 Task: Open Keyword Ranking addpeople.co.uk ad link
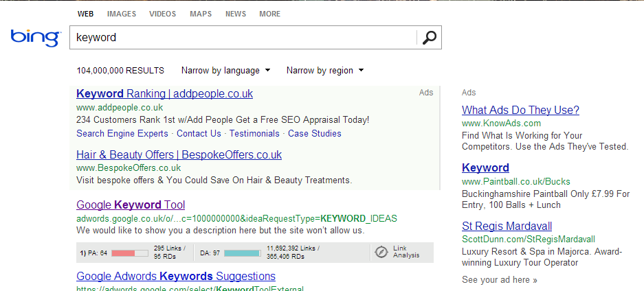coord(165,94)
